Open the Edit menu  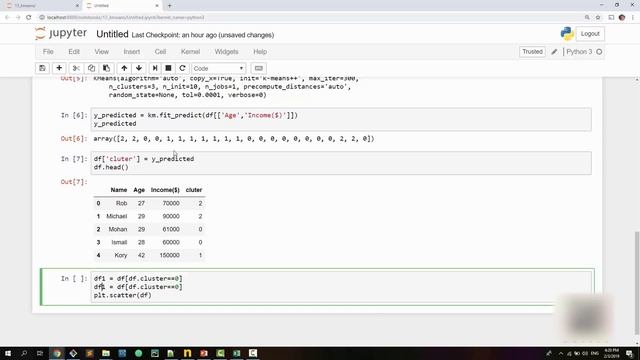74,52
